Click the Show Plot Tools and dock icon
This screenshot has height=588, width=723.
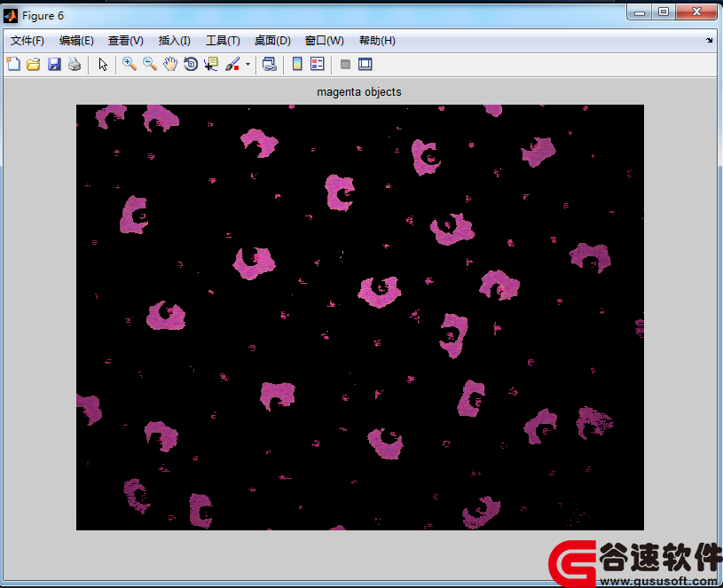(x=365, y=64)
